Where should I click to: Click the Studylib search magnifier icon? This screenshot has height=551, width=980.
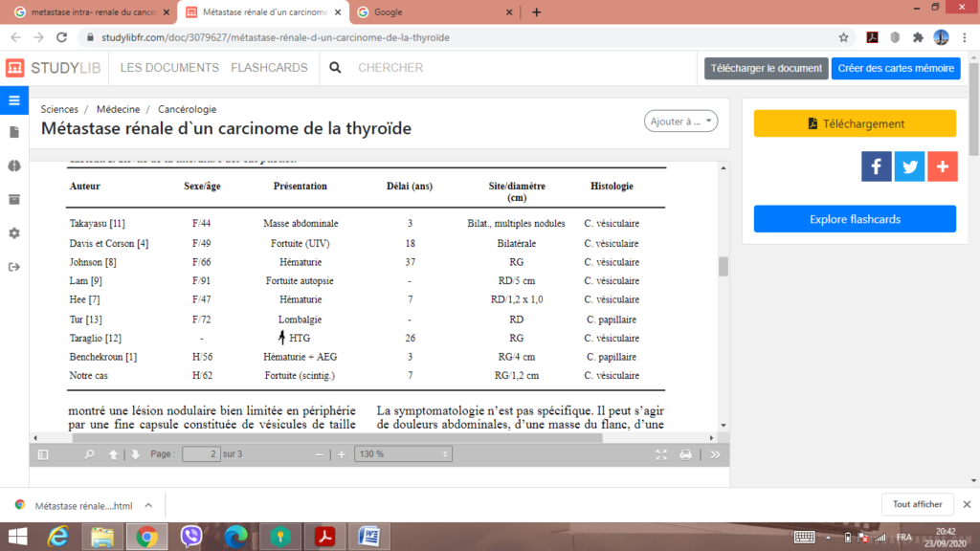[x=335, y=68]
